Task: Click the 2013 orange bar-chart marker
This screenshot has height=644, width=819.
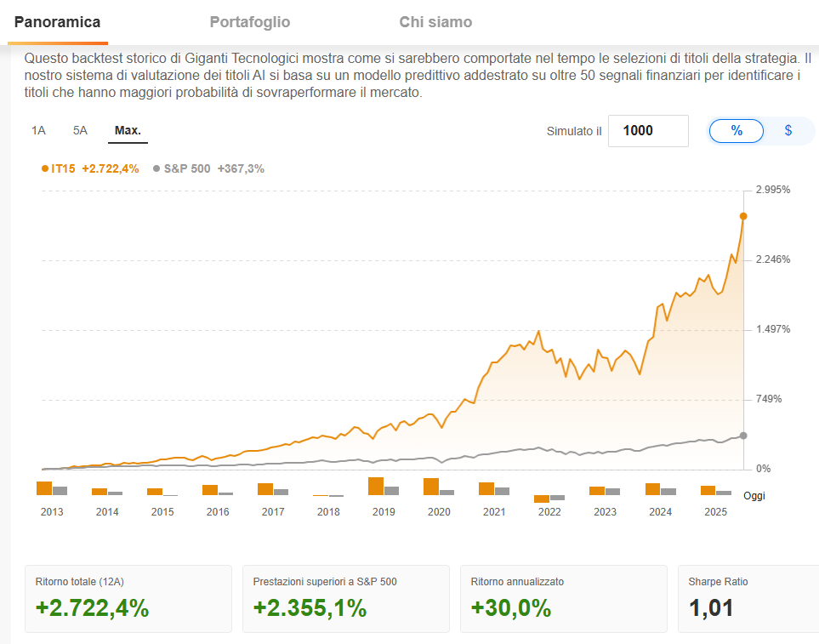Action: click(x=45, y=487)
